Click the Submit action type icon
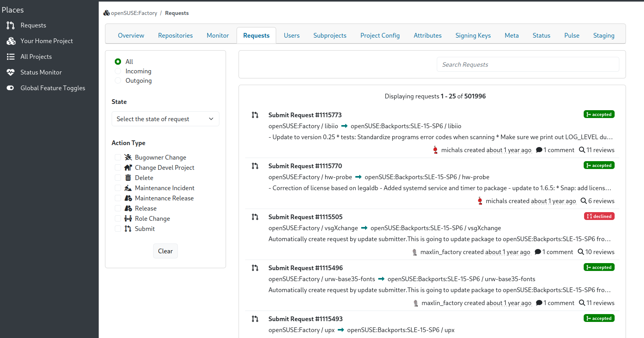 (128, 229)
